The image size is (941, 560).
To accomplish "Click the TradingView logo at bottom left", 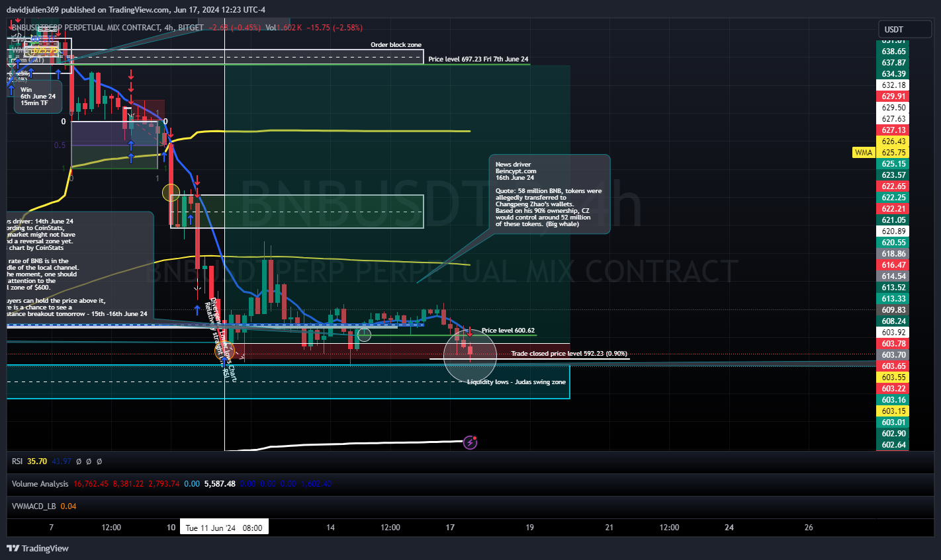I will [x=38, y=548].
